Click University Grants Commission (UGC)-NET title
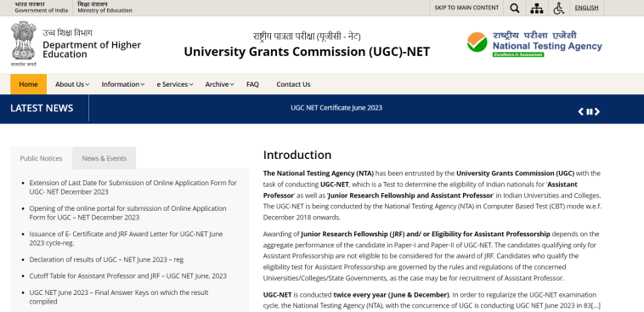 [x=307, y=52]
